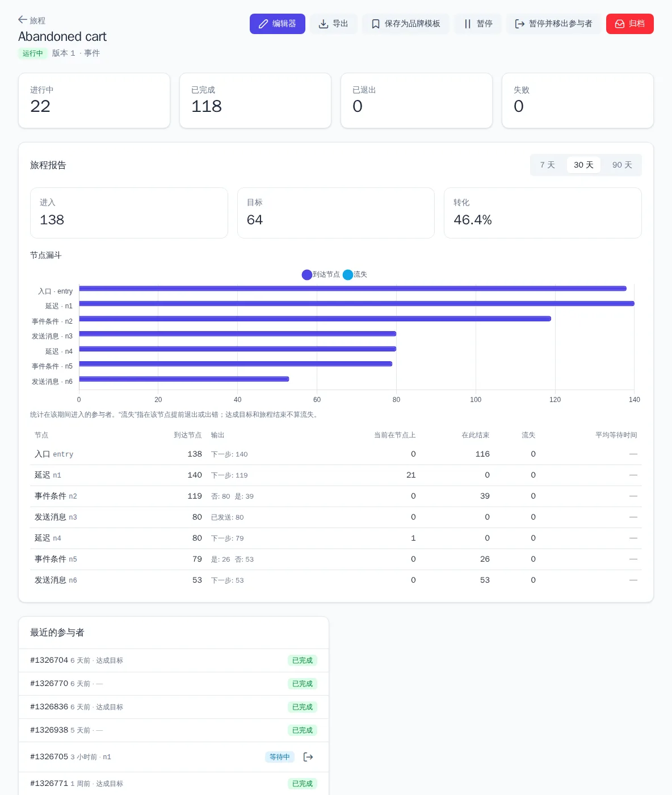
Task: Click the 已完成 118 stat card
Action: [255, 101]
